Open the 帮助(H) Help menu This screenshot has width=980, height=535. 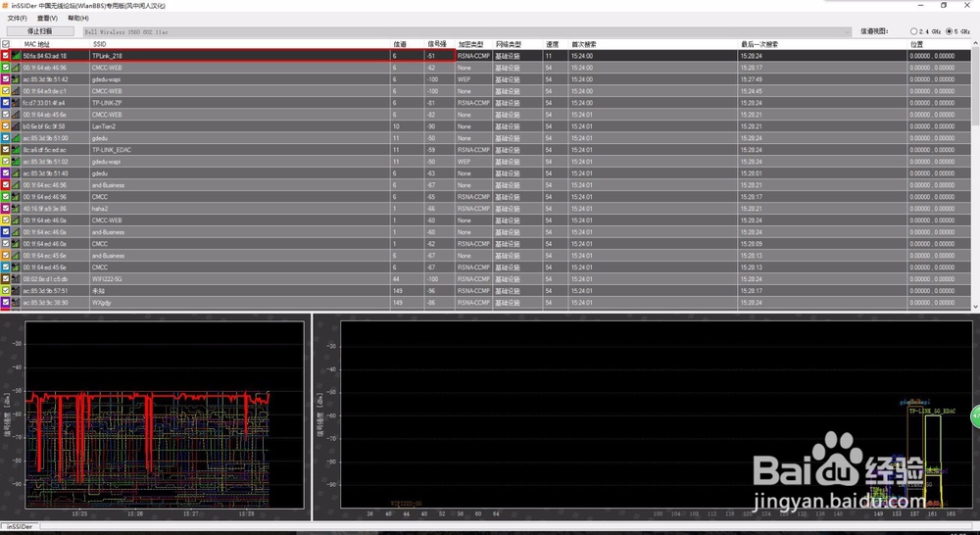78,18
